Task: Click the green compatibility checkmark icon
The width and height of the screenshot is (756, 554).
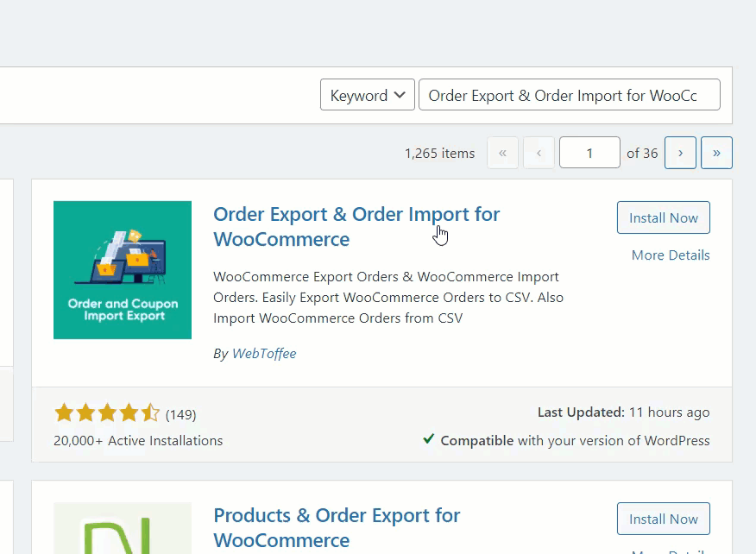Action: (429, 439)
